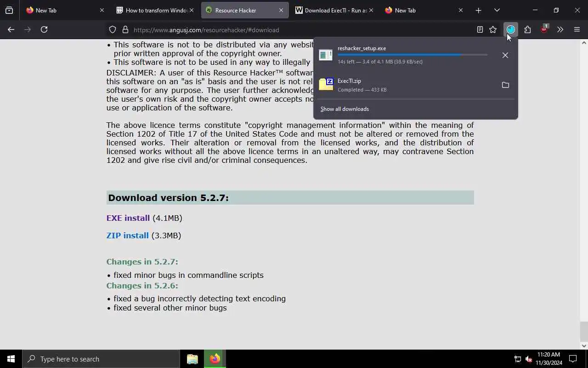This screenshot has height=368, width=588.
Task: Open the tracking protection shield
Action: tap(113, 30)
